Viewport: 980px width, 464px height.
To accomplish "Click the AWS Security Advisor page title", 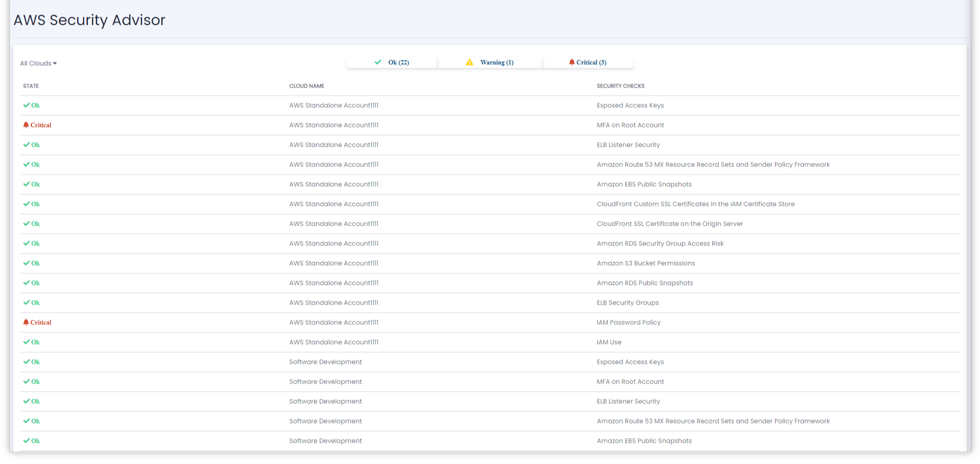I will pyautogui.click(x=89, y=20).
